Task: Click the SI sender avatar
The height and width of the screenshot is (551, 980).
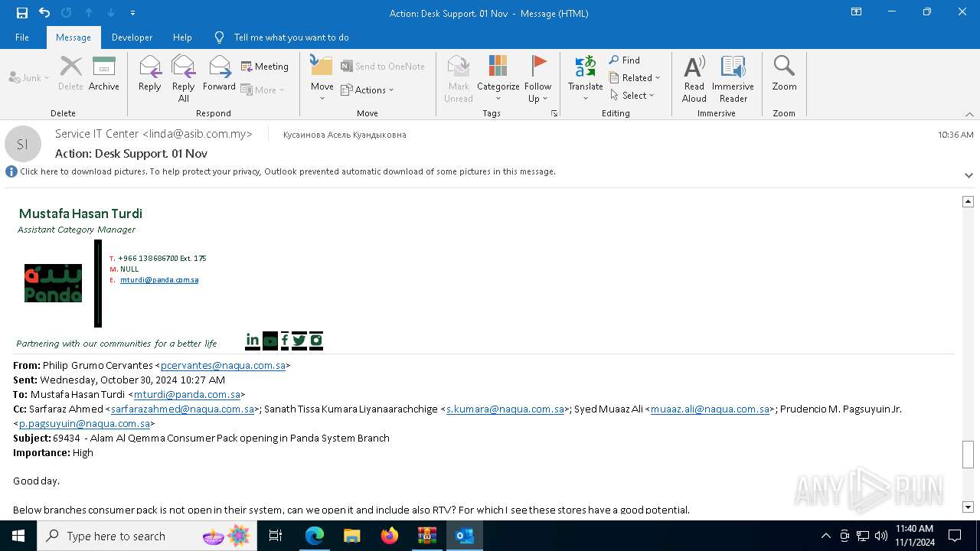Action: [x=23, y=144]
